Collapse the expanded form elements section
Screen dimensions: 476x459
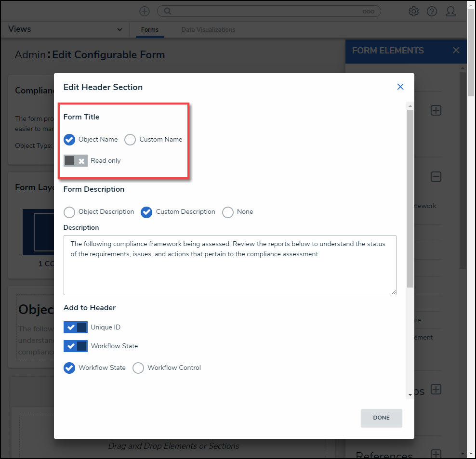pyautogui.click(x=436, y=177)
